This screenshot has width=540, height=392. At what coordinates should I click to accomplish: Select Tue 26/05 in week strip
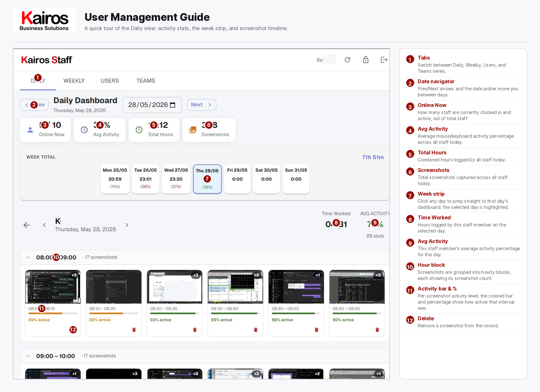coord(146,179)
